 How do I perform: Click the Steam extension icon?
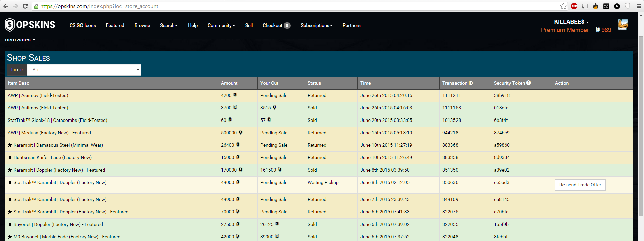tap(606, 6)
